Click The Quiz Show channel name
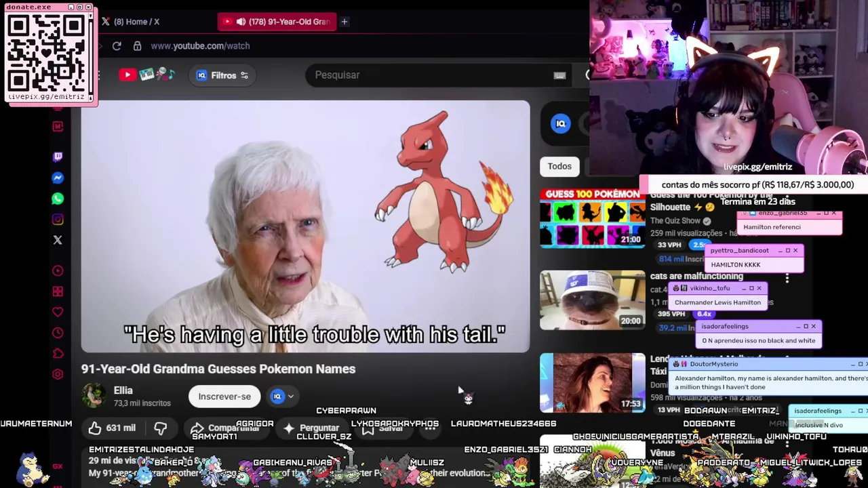 point(675,221)
